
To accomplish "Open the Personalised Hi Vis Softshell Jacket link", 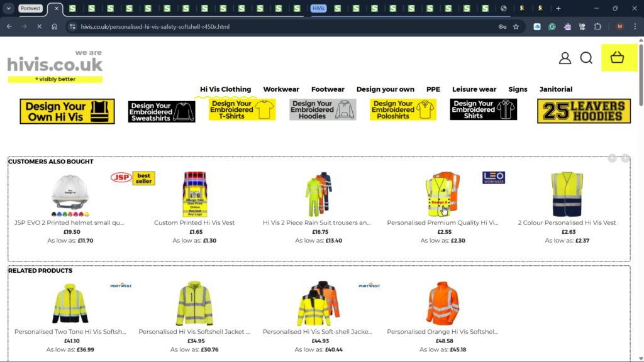I will tap(194, 332).
